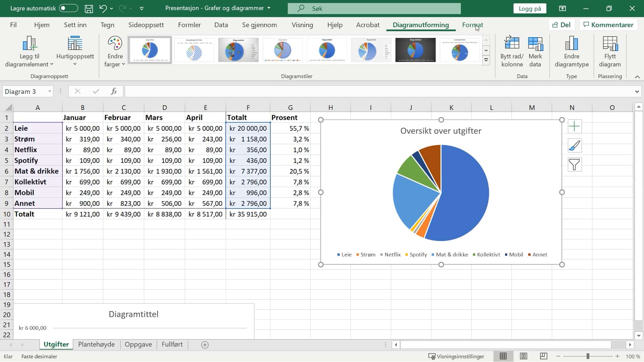Add chart elements with plus button
This screenshot has width=644, height=362.
click(x=575, y=126)
